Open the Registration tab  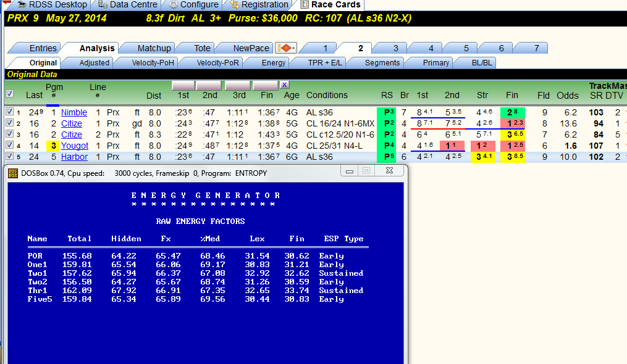pos(259,5)
